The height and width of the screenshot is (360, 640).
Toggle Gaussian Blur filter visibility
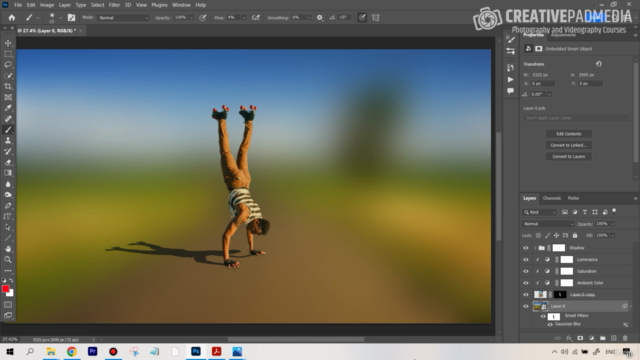click(550, 324)
